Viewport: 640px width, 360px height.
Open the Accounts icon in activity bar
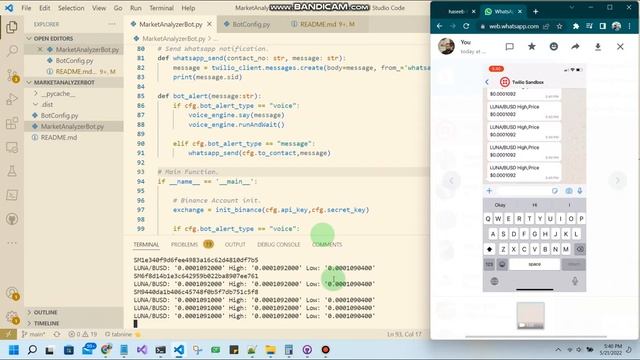12,293
